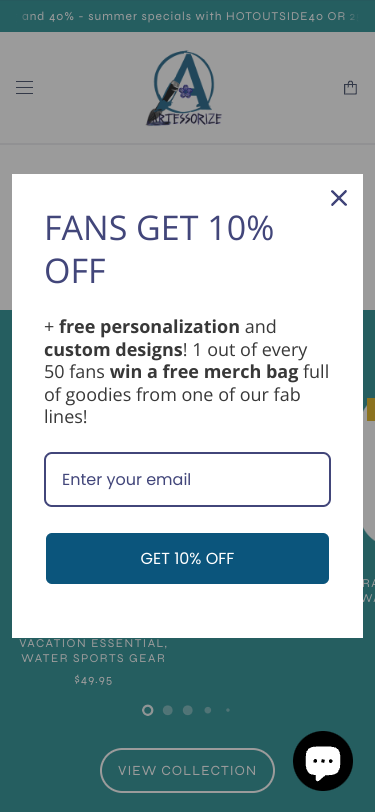Select the first carousel dot
The image size is (375, 812).
pos(148,710)
